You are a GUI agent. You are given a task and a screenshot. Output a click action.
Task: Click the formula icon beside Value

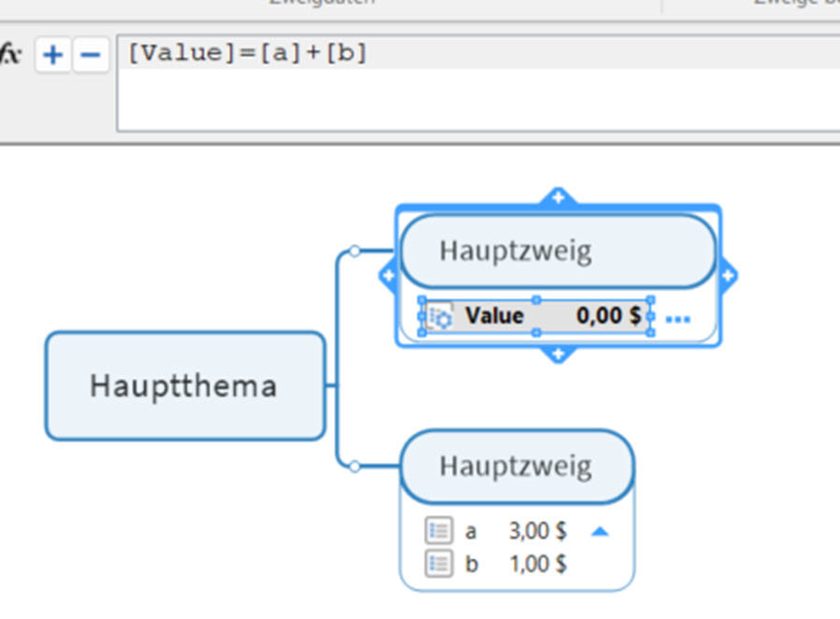pos(441,317)
